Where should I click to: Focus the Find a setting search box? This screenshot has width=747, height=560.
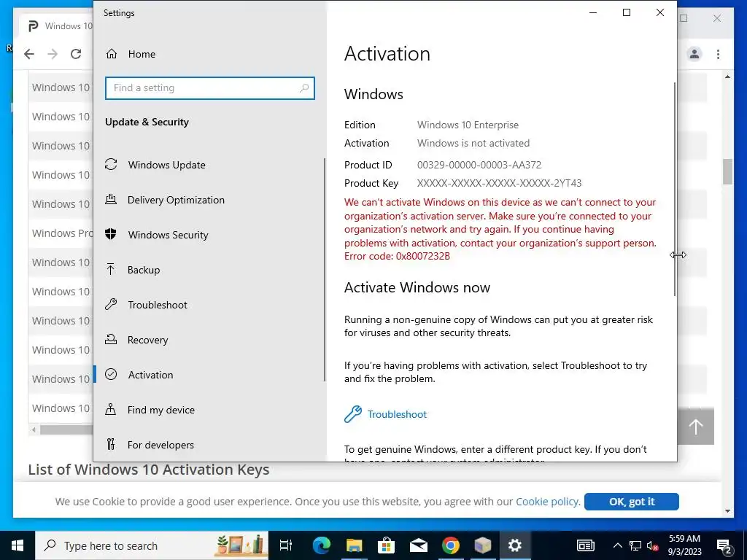(209, 88)
